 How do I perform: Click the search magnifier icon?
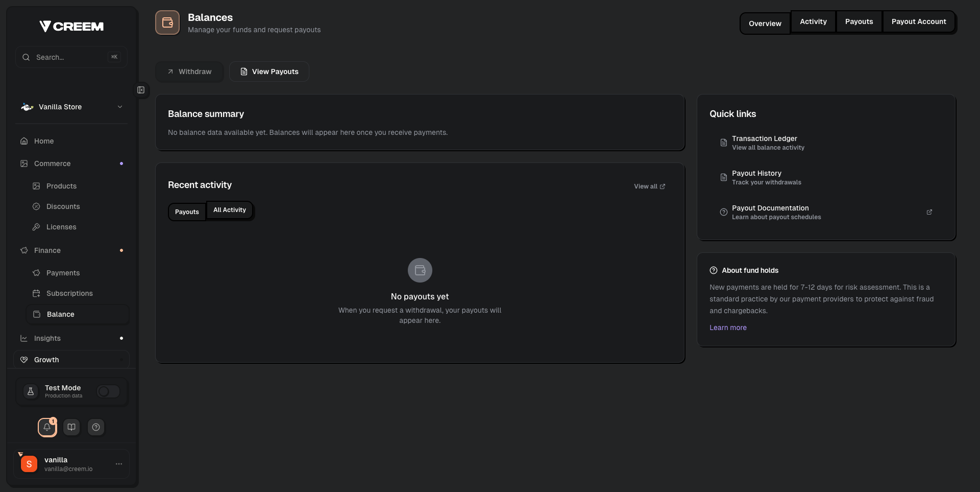pyautogui.click(x=26, y=57)
